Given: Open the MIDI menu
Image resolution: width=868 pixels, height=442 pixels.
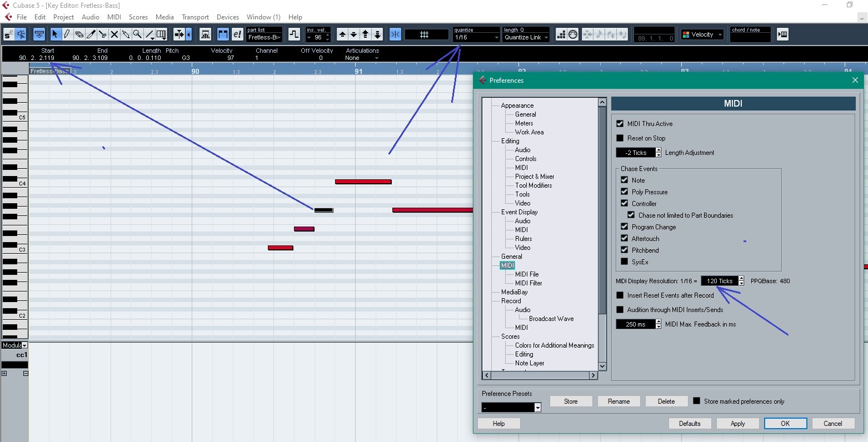Looking at the screenshot, I should (x=114, y=17).
